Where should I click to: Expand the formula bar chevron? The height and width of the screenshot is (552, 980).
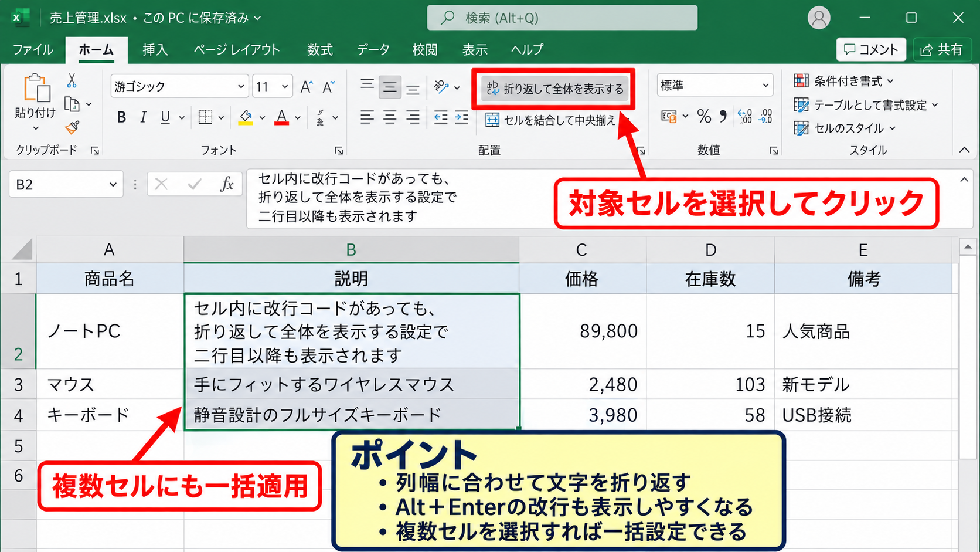tap(964, 180)
